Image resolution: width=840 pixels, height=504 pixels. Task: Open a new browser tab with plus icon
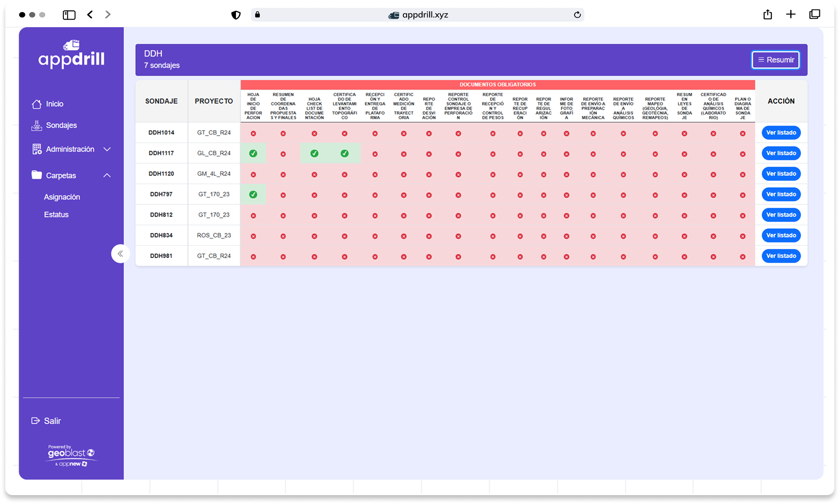click(791, 15)
